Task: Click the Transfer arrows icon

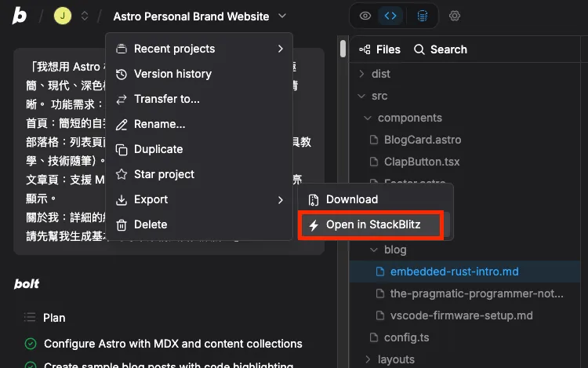Action: [x=122, y=100]
